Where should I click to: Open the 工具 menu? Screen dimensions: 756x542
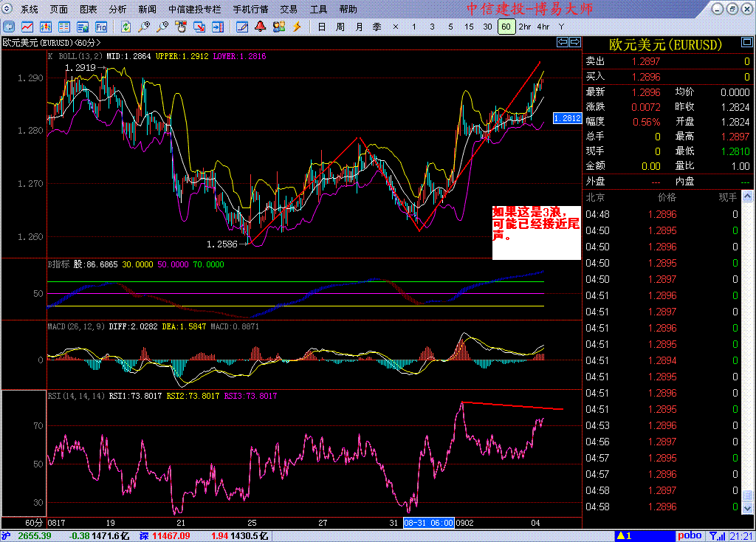tap(318, 9)
